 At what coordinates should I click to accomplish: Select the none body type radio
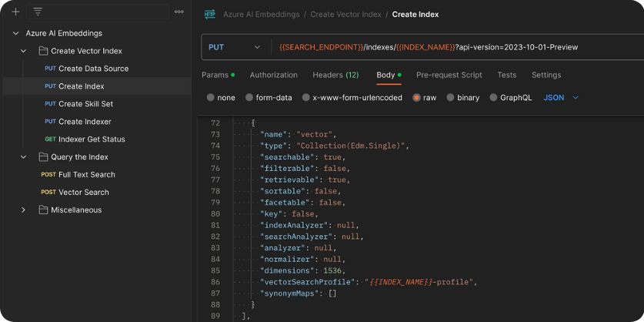tap(211, 98)
